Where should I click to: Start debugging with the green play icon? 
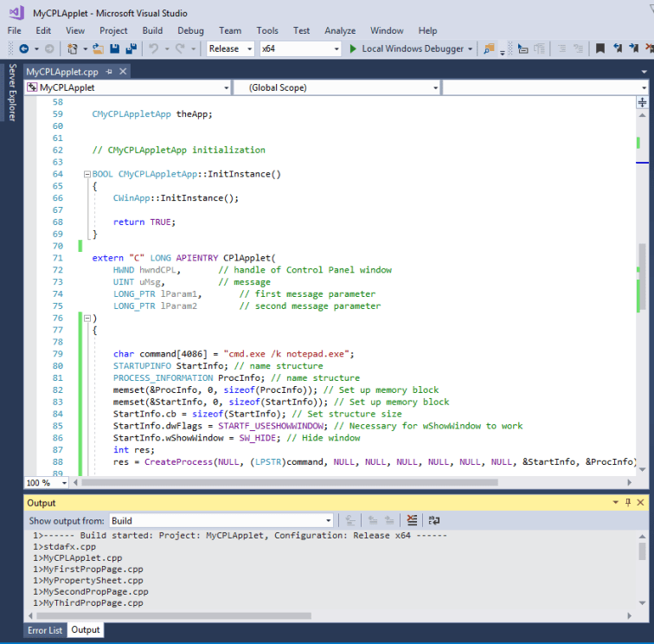point(353,48)
